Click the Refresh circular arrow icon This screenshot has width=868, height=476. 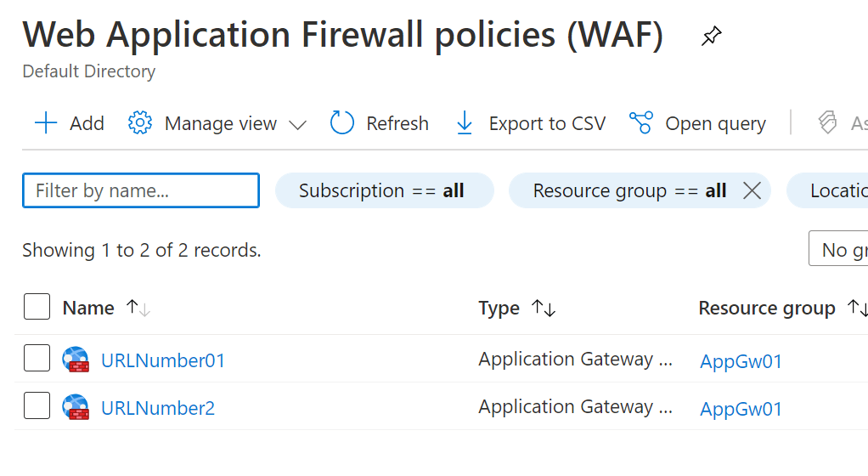pos(341,123)
